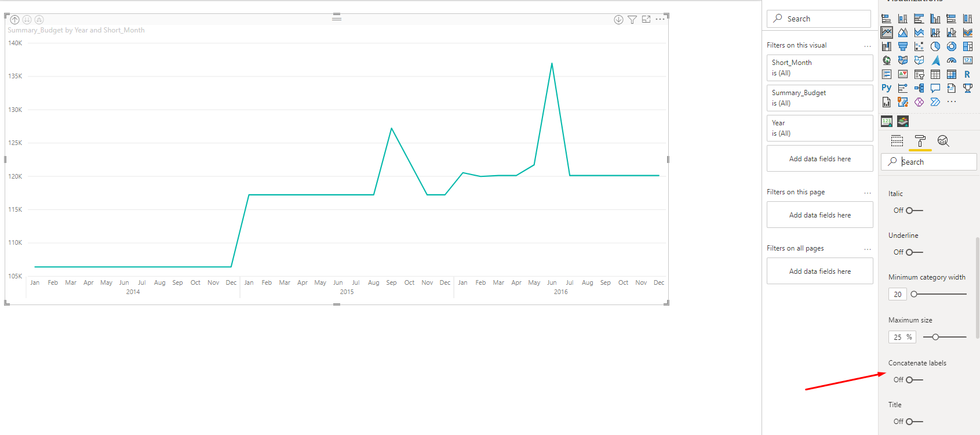Add data fields to page filters

pos(819,215)
